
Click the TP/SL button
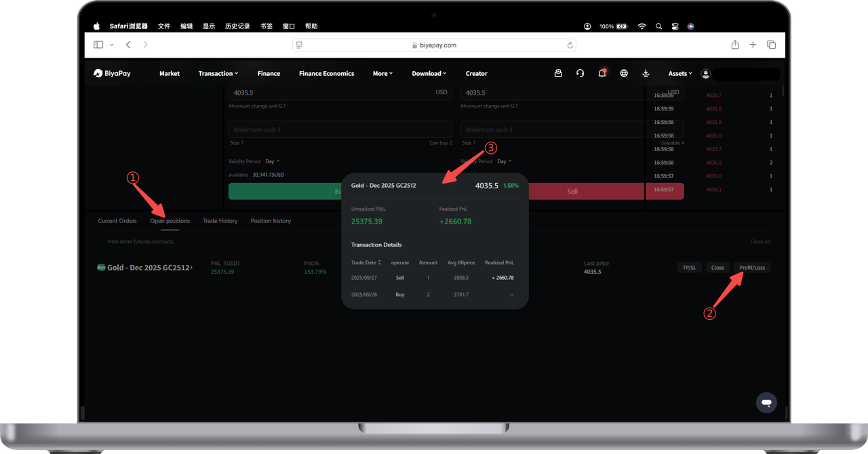coord(689,268)
